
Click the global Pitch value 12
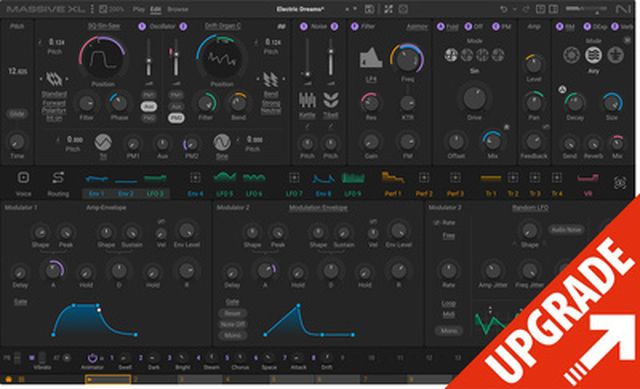tap(18, 71)
